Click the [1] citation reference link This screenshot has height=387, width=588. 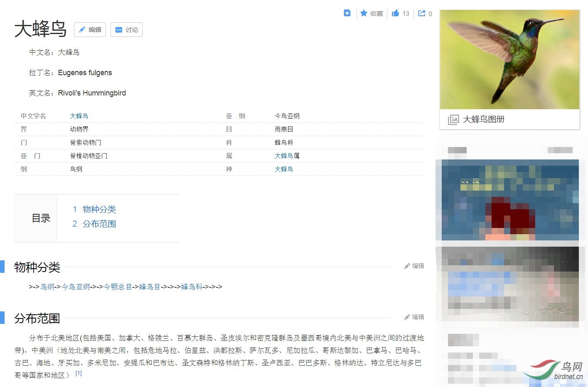78,372
